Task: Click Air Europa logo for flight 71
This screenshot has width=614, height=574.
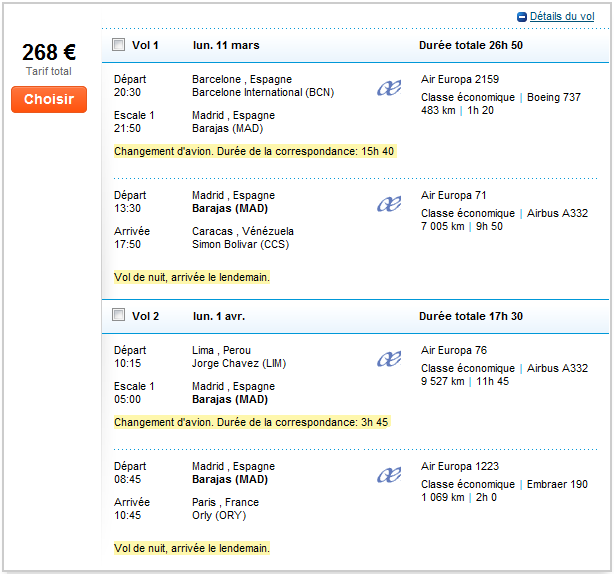Action: (x=388, y=205)
